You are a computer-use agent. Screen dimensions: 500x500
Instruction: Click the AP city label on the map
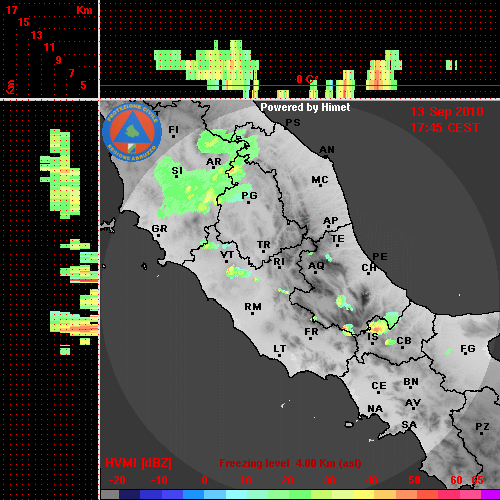tap(330, 221)
